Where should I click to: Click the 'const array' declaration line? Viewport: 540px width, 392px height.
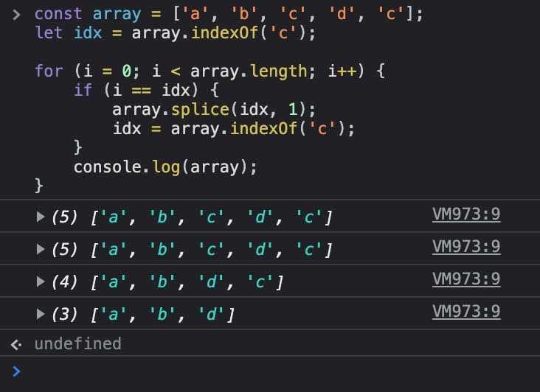click(x=229, y=15)
